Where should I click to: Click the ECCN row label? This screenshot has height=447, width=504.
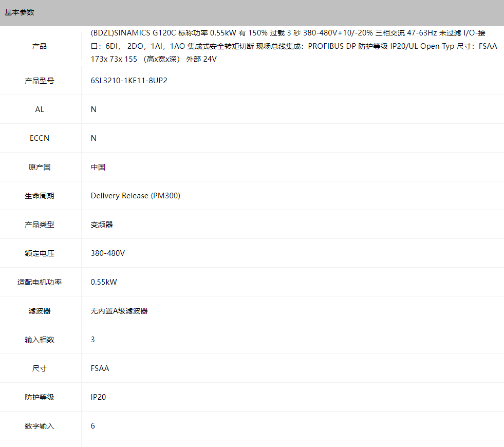pos(40,138)
